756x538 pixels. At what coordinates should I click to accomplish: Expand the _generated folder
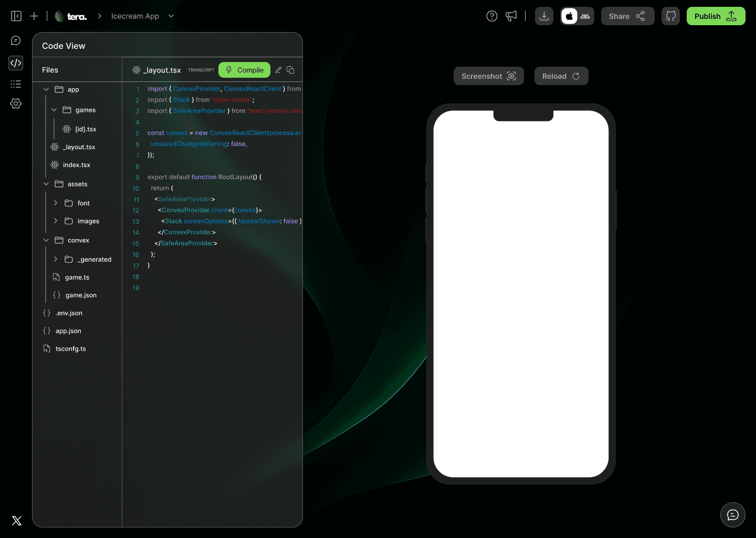[56, 259]
